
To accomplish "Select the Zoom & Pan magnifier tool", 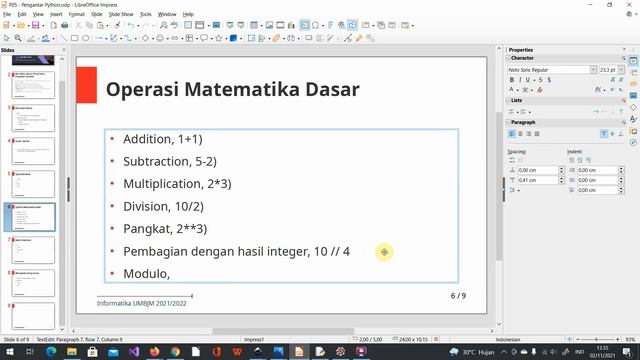I will (x=18, y=38).
